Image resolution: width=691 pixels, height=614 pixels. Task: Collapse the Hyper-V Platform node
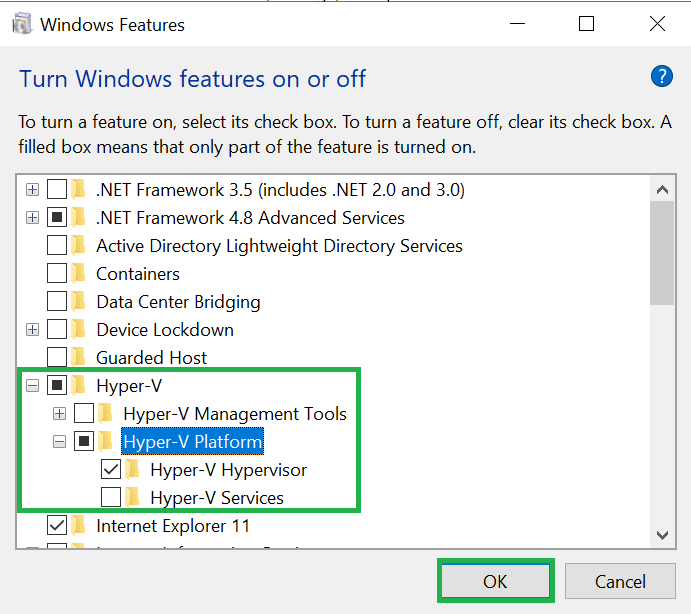pos(60,442)
